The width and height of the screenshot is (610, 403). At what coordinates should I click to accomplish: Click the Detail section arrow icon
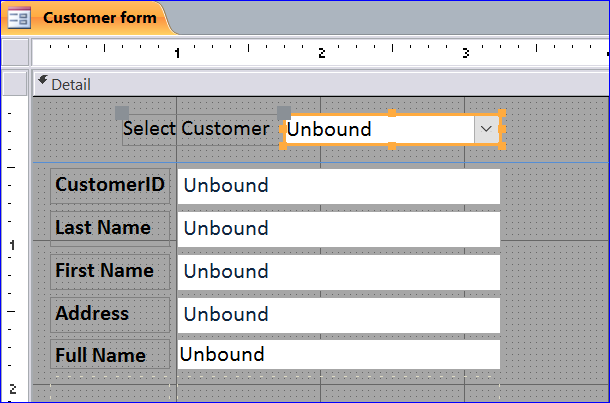point(43,81)
